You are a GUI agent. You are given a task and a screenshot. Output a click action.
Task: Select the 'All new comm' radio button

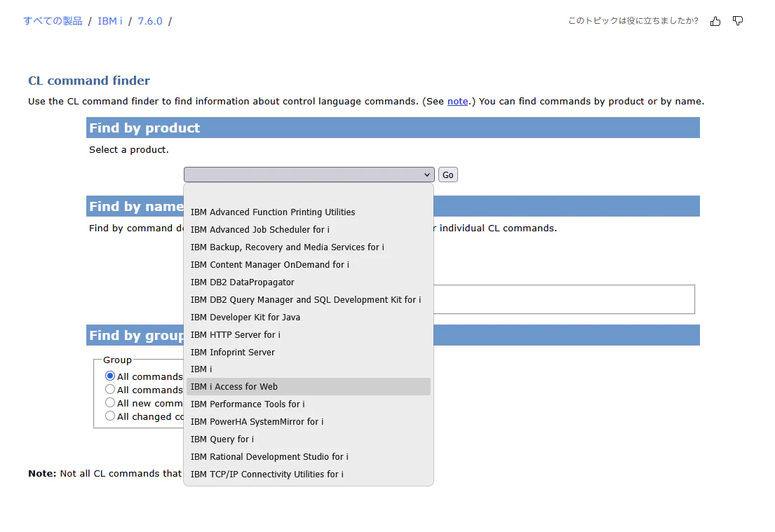[110, 402]
